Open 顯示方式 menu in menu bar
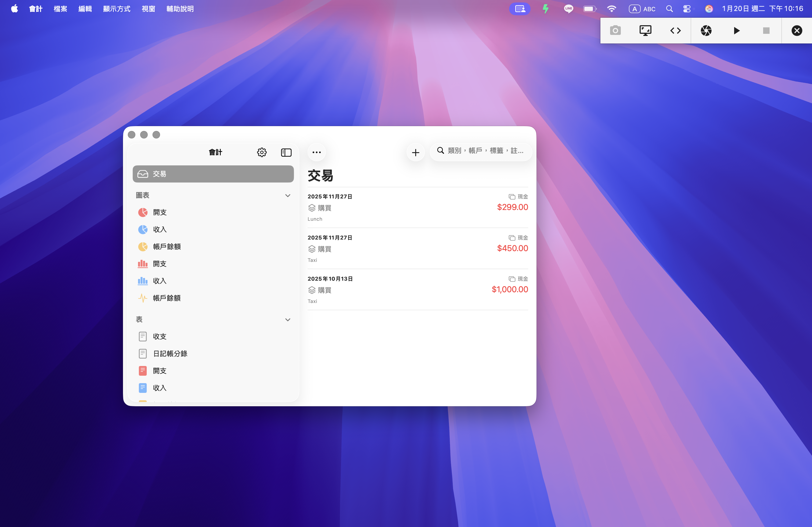The width and height of the screenshot is (812, 527). tap(116, 9)
